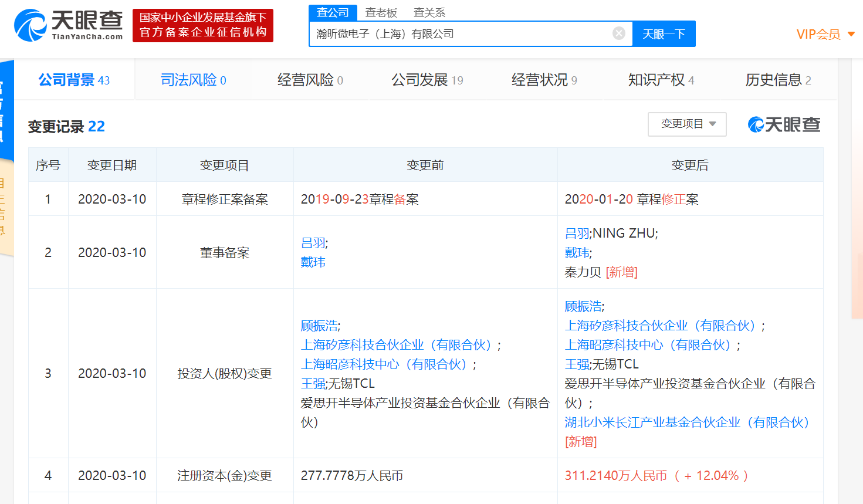Click the 变更后 column header

(x=690, y=165)
